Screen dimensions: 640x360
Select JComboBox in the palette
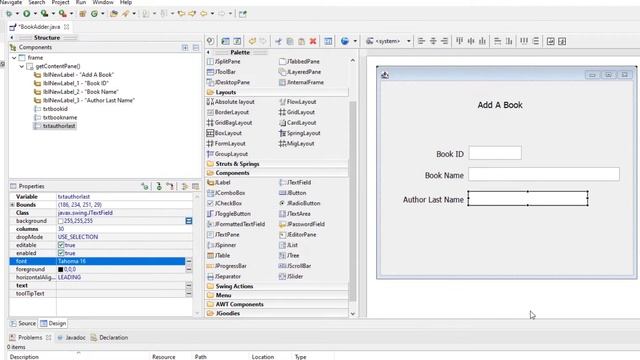[226, 193]
